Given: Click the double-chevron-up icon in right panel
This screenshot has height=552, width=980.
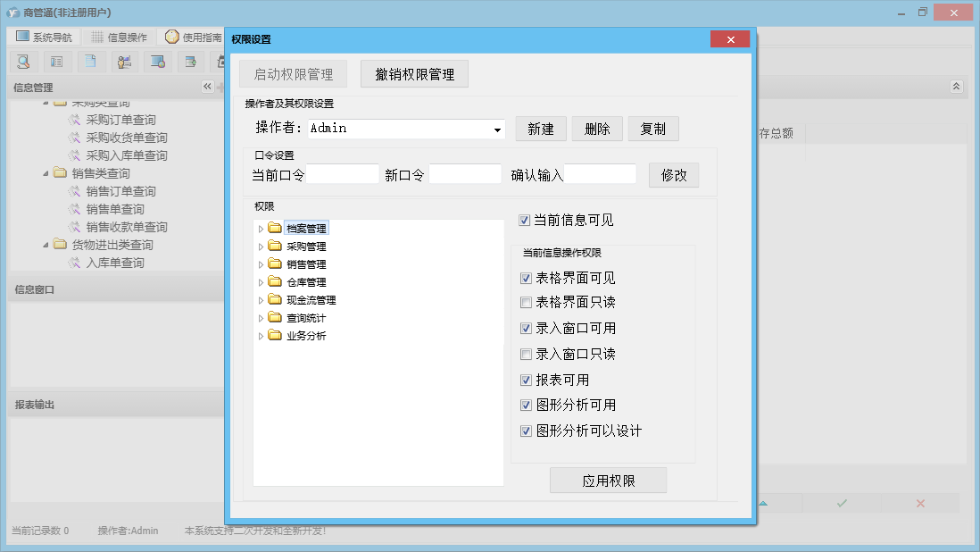Looking at the screenshot, I should click(956, 87).
